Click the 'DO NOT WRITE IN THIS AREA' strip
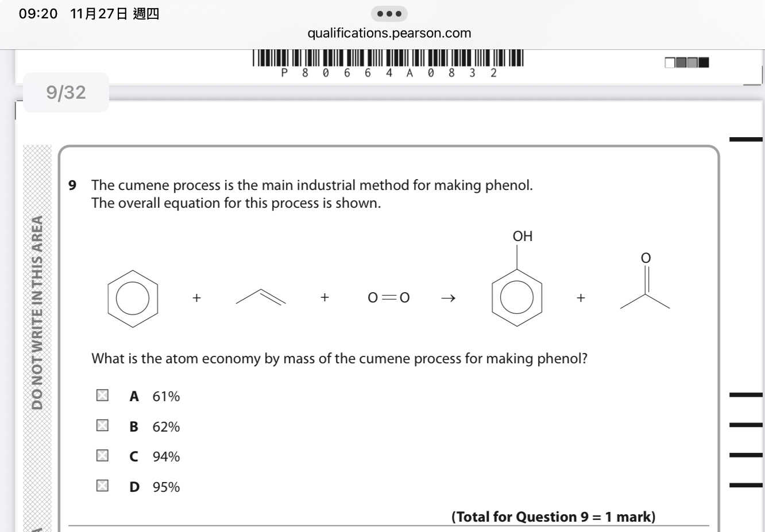Viewport: 765px width, 532px height. tap(37, 313)
